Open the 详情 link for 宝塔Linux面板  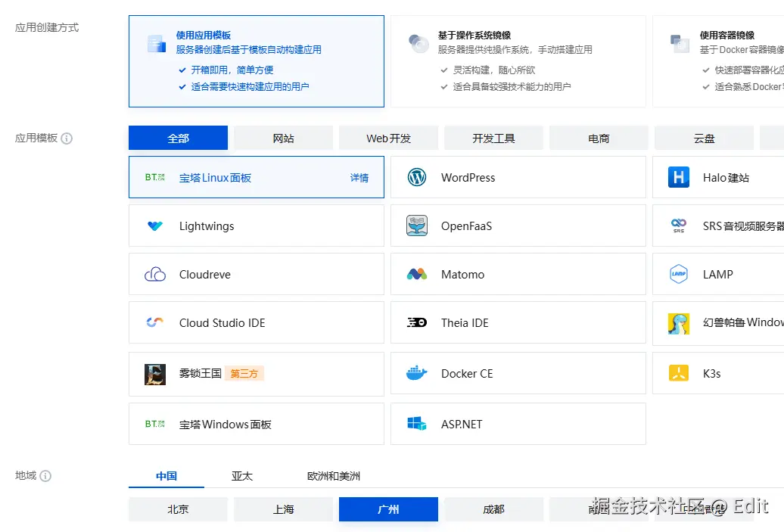(x=359, y=178)
